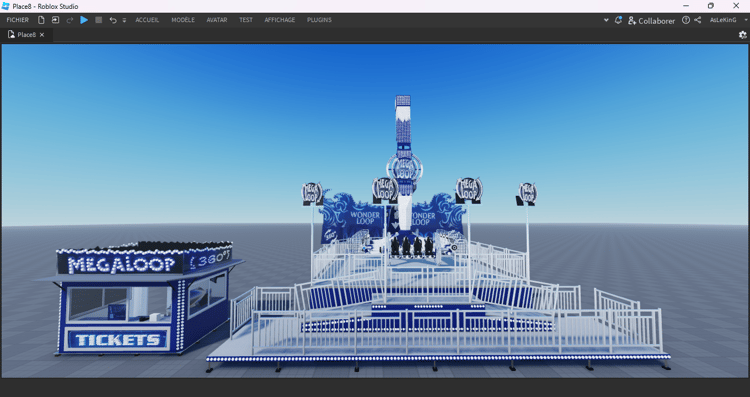Collapse the ribbon with the chevron arrow
The width and height of the screenshot is (750, 397).
pyautogui.click(x=606, y=20)
